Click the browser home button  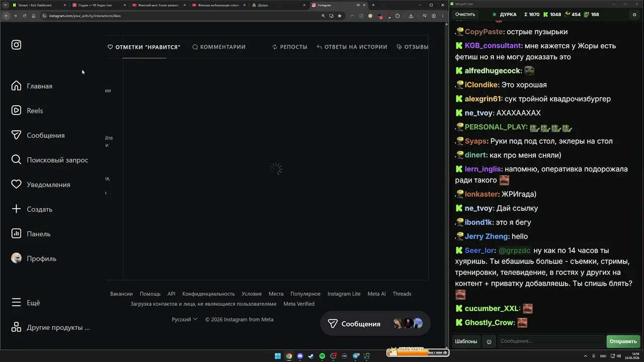[33, 16]
